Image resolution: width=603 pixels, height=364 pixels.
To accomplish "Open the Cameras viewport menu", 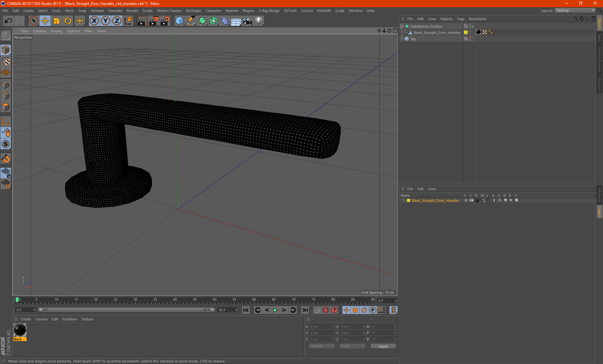I will pos(40,31).
